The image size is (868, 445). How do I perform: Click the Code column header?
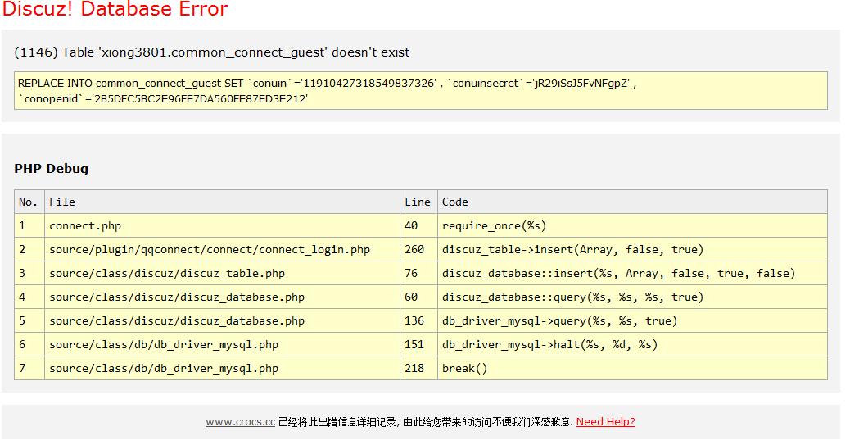(455, 202)
